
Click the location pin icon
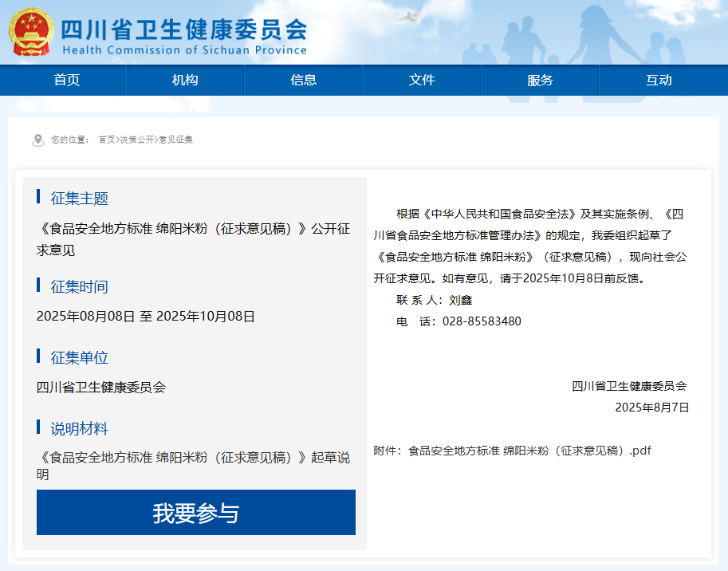pos(37,140)
